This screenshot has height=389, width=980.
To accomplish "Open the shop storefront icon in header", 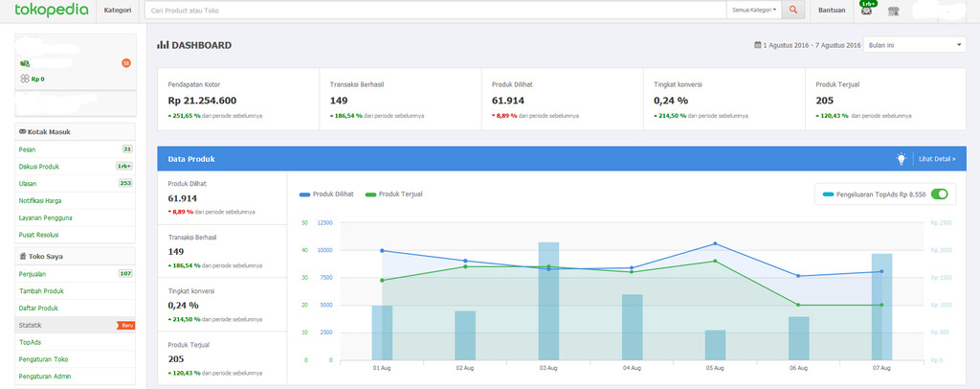I will pyautogui.click(x=893, y=11).
